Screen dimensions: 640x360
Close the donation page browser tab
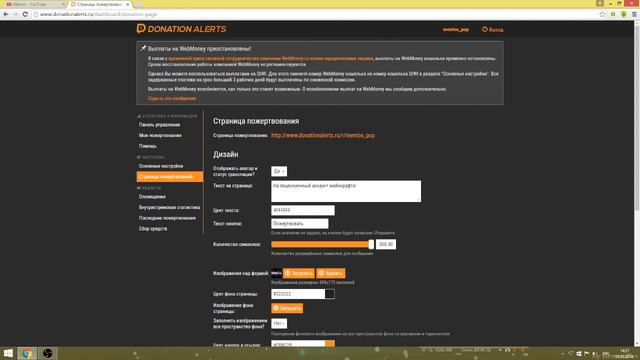(x=128, y=4)
